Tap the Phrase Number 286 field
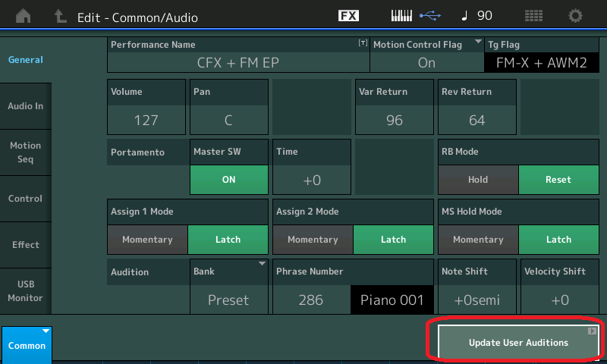This screenshot has width=607, height=364. (x=310, y=300)
